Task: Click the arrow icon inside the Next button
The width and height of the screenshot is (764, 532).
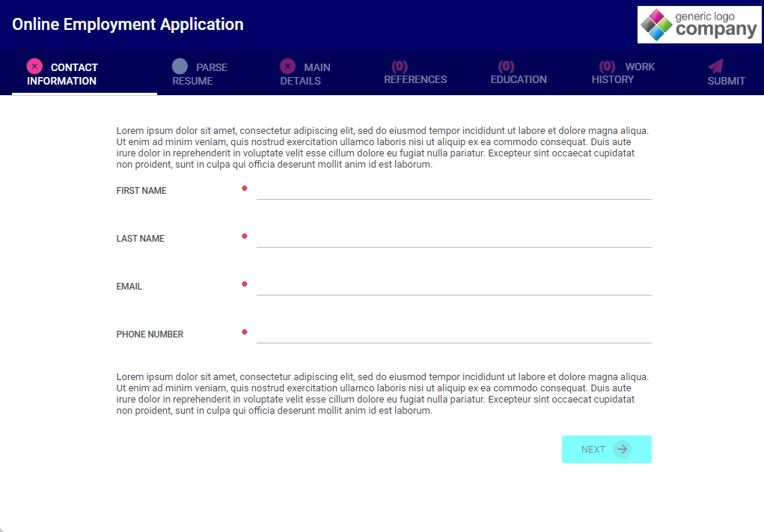Action: (622, 449)
